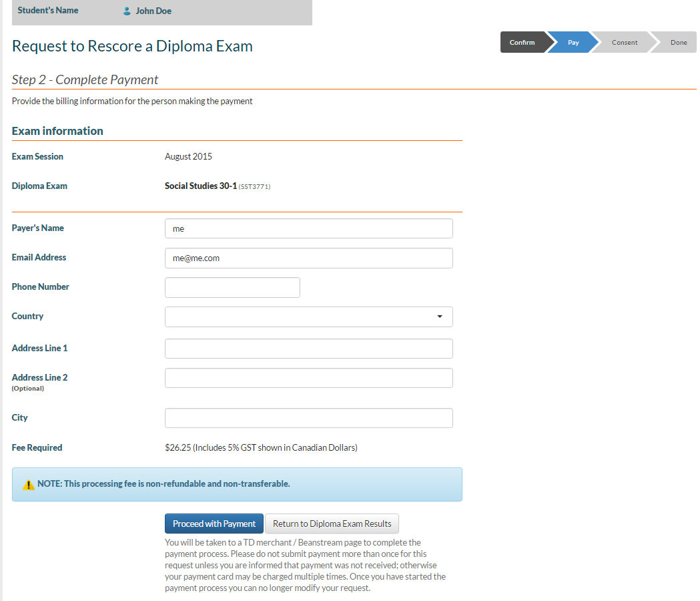
Task: Click the Social Studies 30-1 exam name
Action: [200, 186]
